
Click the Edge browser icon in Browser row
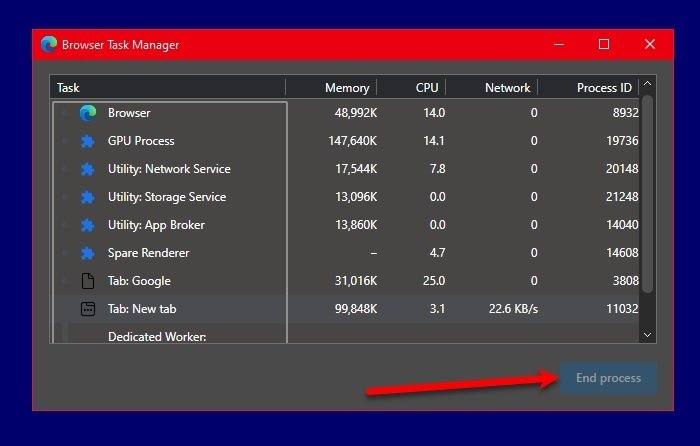pos(87,113)
